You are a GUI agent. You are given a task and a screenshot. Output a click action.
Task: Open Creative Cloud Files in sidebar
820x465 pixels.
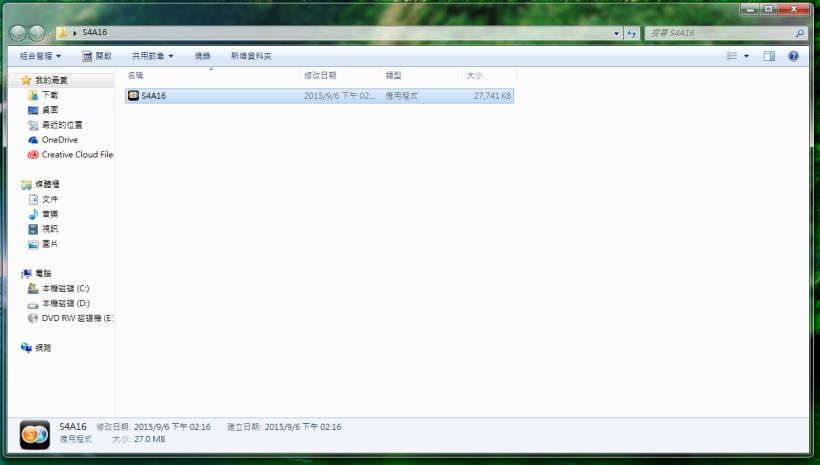[76, 155]
